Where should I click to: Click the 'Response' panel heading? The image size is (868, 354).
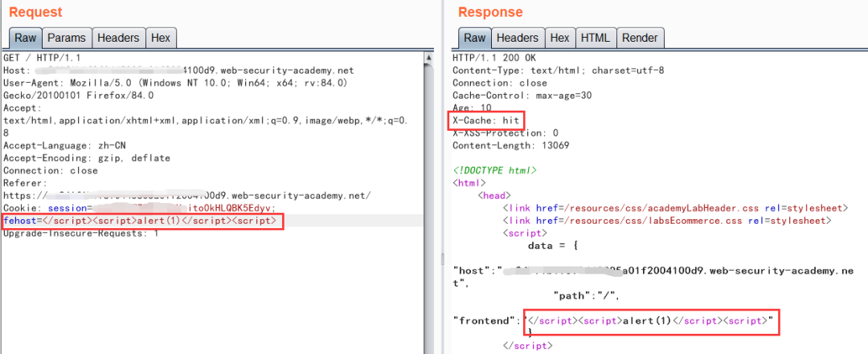coord(490,11)
